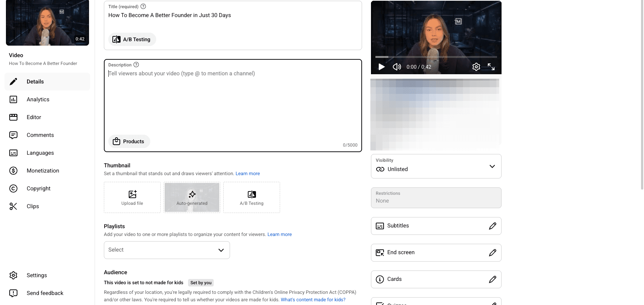Open Playlists Learn more link
This screenshot has height=305, width=644.
point(280,235)
